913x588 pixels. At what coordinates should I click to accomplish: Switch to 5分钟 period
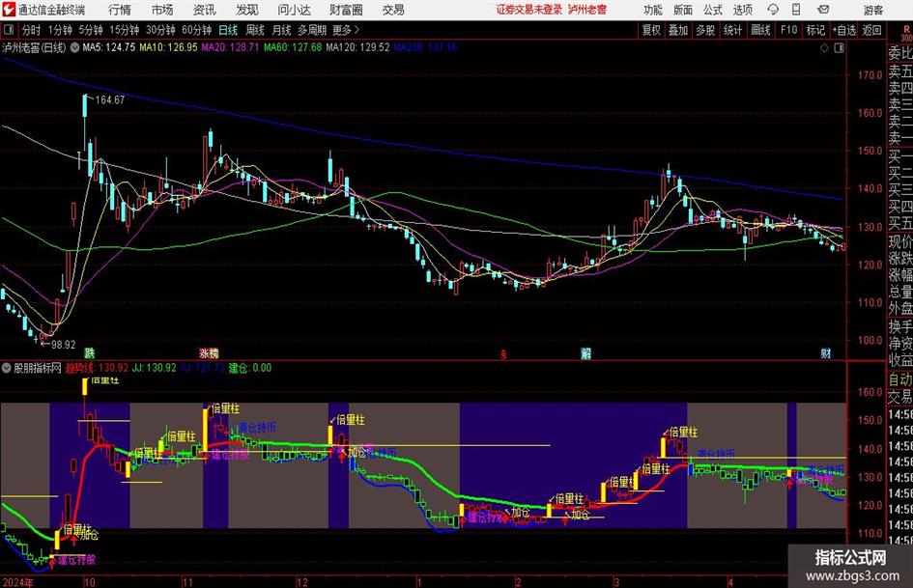click(x=90, y=30)
